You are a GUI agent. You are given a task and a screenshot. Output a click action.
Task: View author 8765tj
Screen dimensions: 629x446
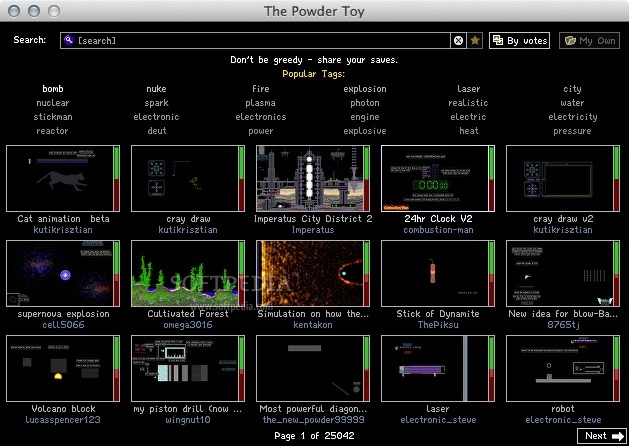(563, 325)
